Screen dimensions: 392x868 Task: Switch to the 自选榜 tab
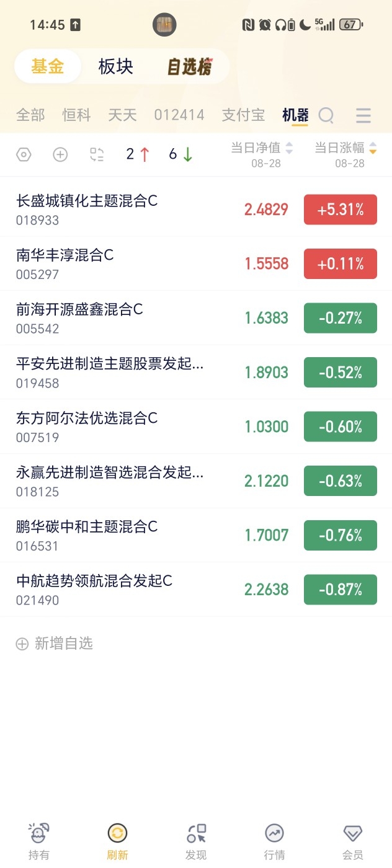tap(190, 66)
